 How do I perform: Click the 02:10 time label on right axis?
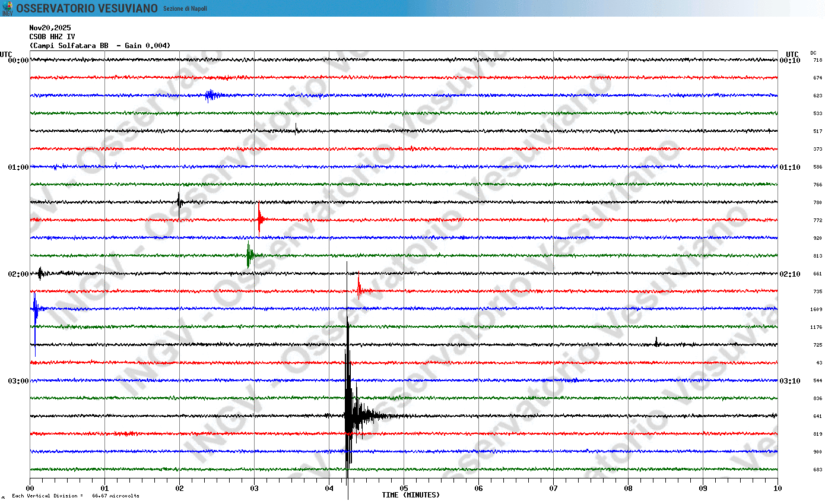pos(790,274)
